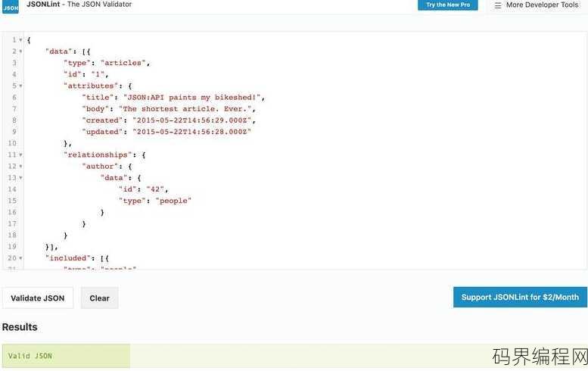The height and width of the screenshot is (371, 588).
Task: Click the JSONLint - The JSON Validator title
Action: coord(79,4)
